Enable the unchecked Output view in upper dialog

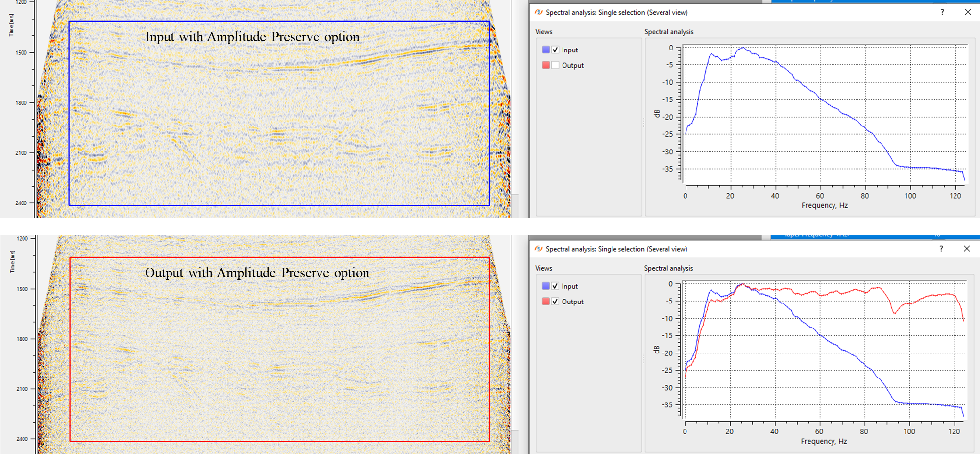click(x=555, y=65)
